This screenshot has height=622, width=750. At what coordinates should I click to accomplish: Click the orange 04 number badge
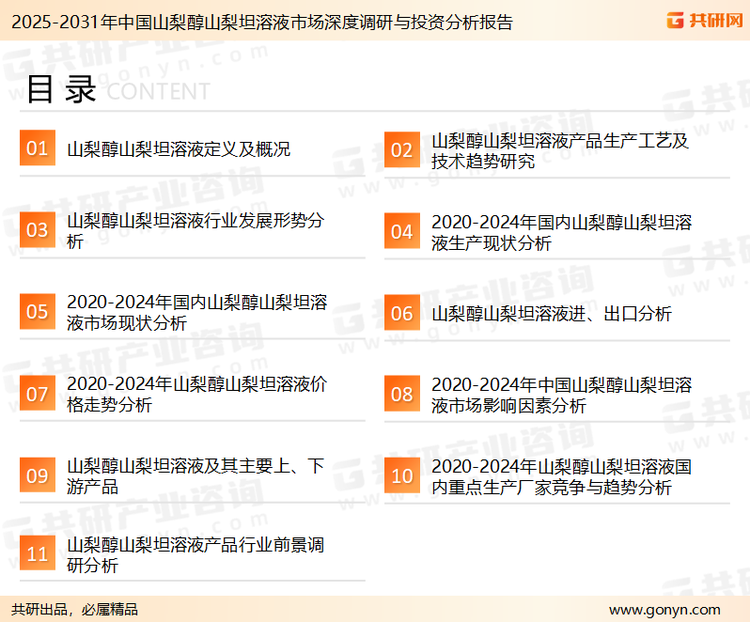pos(402,232)
